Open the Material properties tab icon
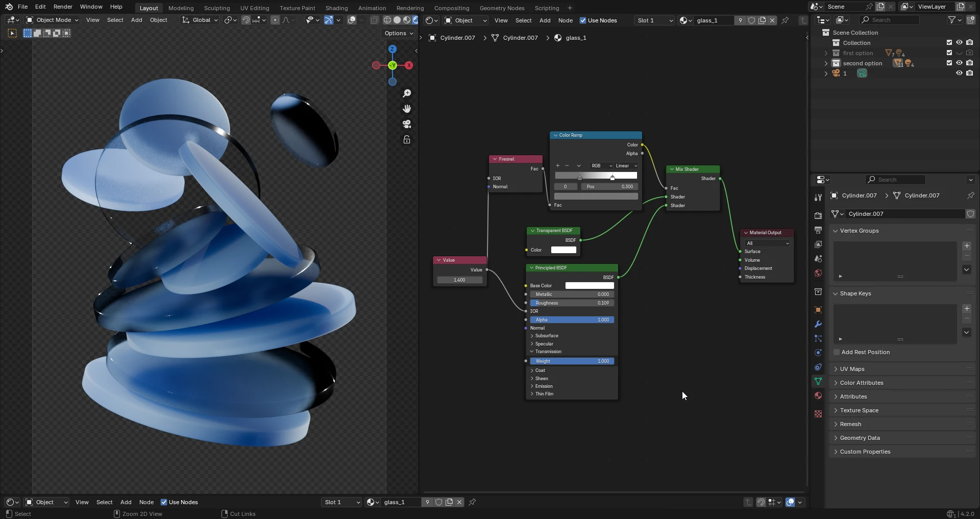This screenshot has width=980, height=519. [x=818, y=396]
